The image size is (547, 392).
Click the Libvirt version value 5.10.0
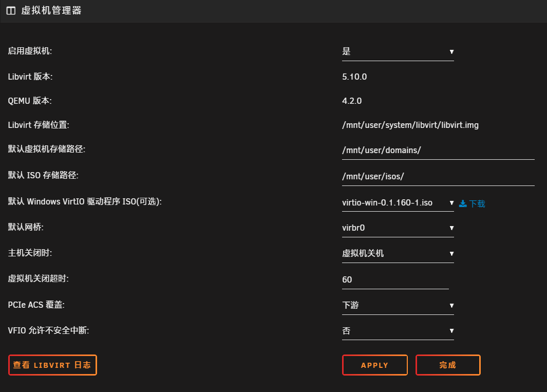354,77
